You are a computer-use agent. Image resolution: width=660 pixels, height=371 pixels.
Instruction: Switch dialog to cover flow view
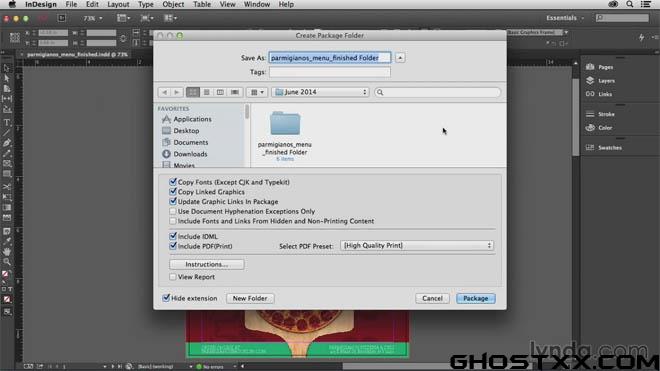coord(235,92)
